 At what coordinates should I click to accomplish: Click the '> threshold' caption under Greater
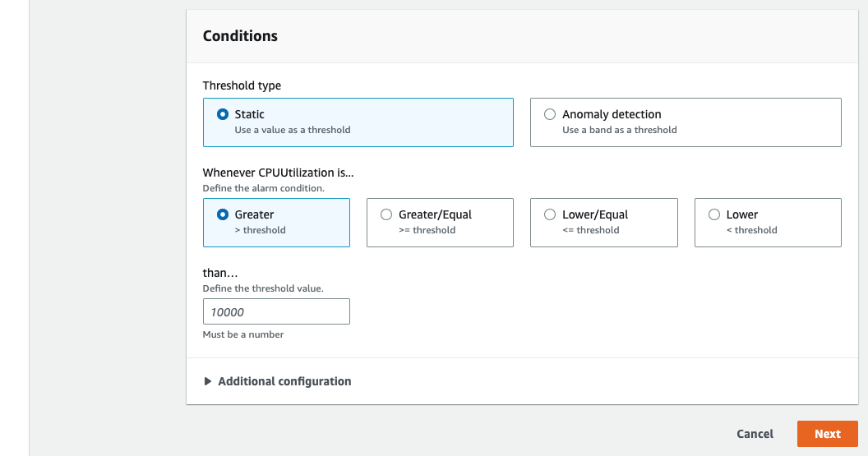tap(260, 230)
